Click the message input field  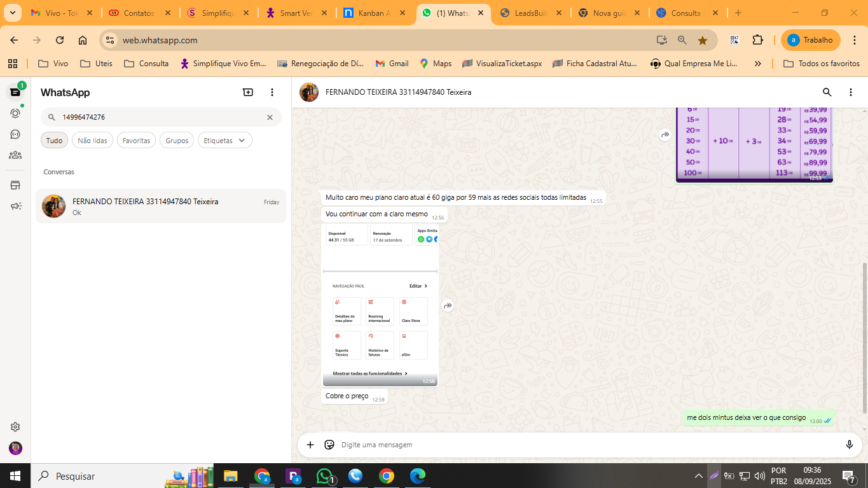tap(585, 445)
